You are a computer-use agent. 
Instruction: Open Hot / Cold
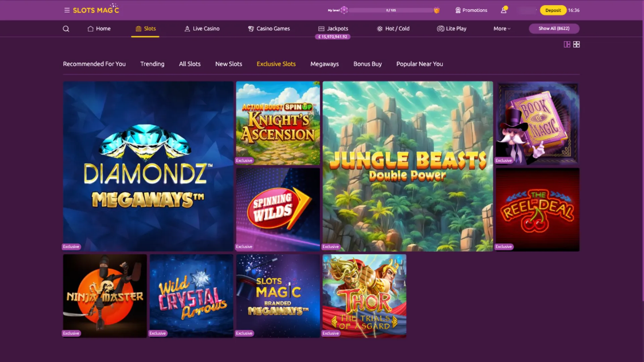[x=393, y=28]
